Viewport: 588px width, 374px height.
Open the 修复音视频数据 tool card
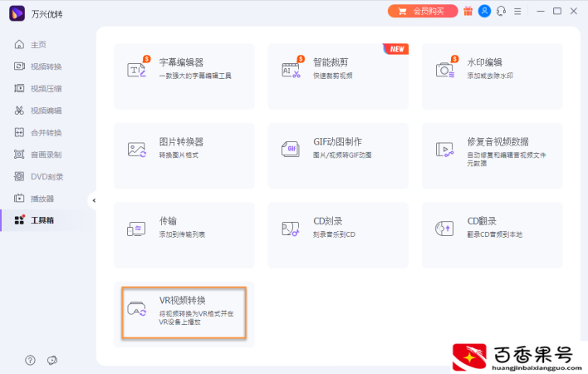(492, 155)
